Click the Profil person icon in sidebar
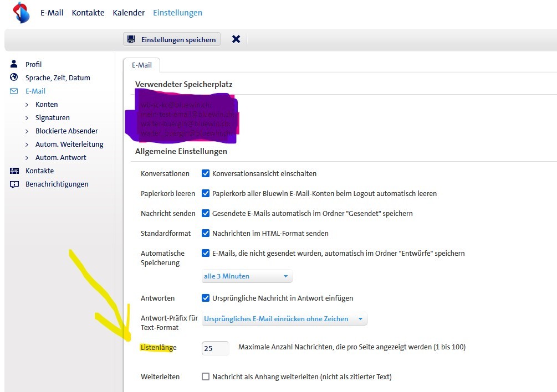This screenshot has height=392, width=557. click(14, 64)
